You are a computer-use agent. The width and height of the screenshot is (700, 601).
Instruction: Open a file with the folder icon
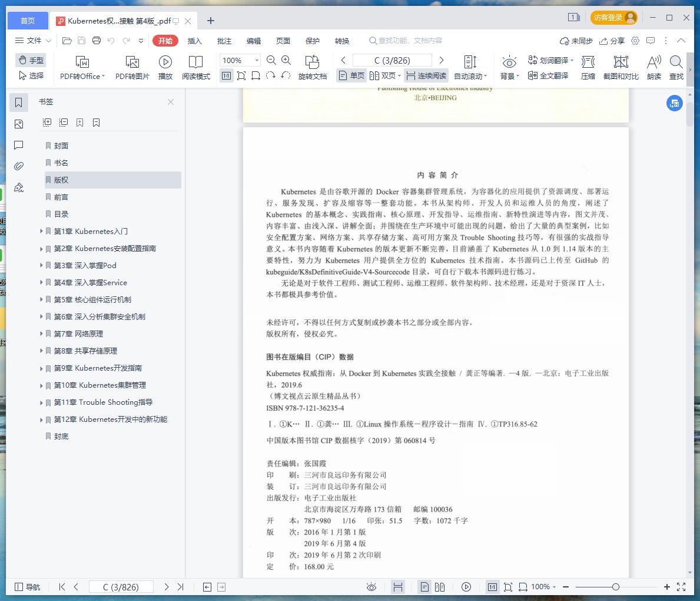pos(67,41)
